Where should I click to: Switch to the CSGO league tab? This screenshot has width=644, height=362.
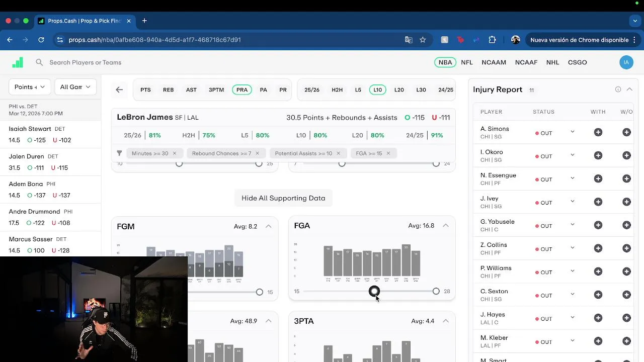(x=577, y=62)
